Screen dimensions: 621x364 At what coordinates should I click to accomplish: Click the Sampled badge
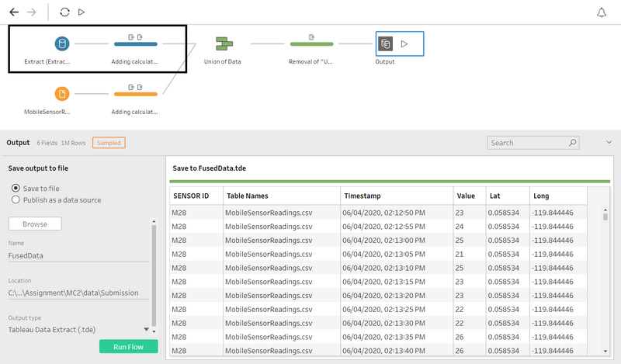coord(109,143)
